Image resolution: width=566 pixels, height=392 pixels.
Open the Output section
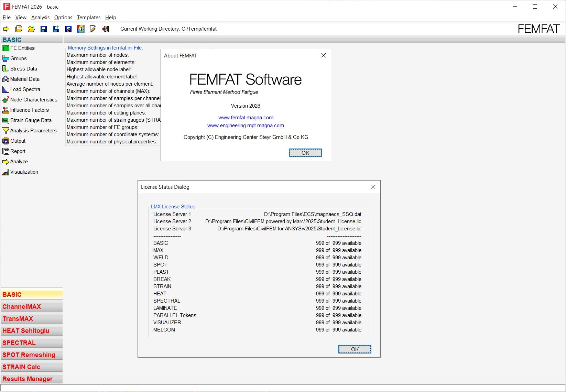tap(14, 141)
